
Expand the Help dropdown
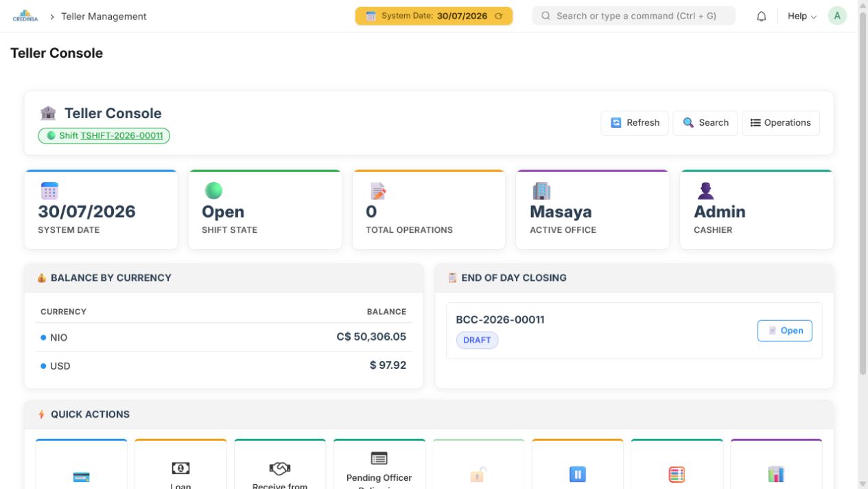801,16
